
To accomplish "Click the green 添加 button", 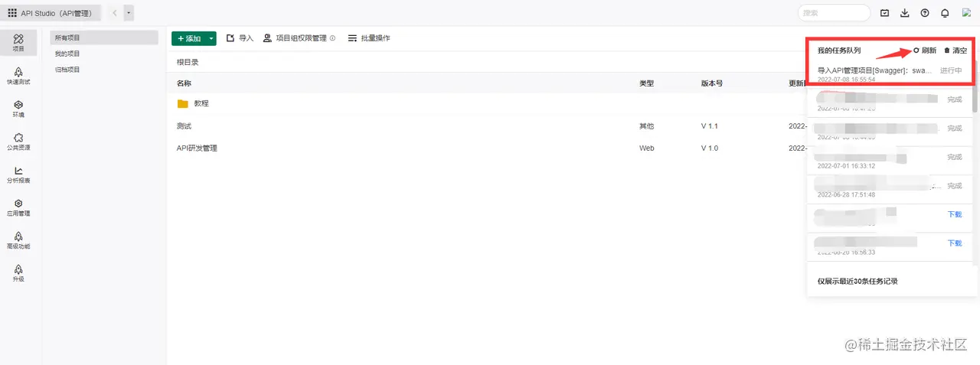I will [188, 38].
